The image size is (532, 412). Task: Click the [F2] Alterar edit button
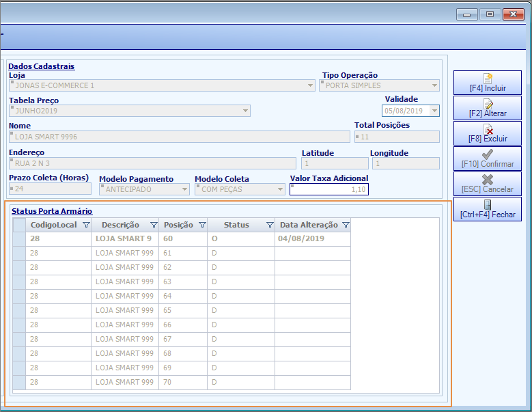[x=487, y=108]
